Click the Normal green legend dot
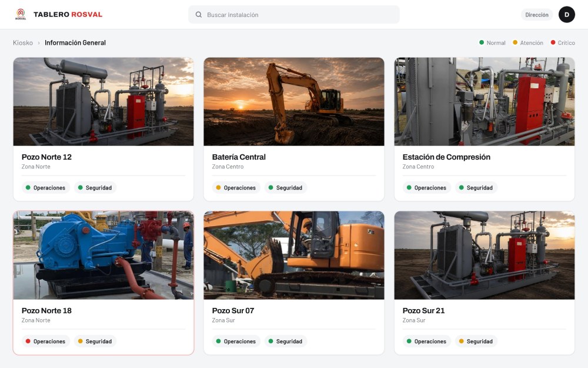This screenshot has width=588, height=368. coord(482,42)
